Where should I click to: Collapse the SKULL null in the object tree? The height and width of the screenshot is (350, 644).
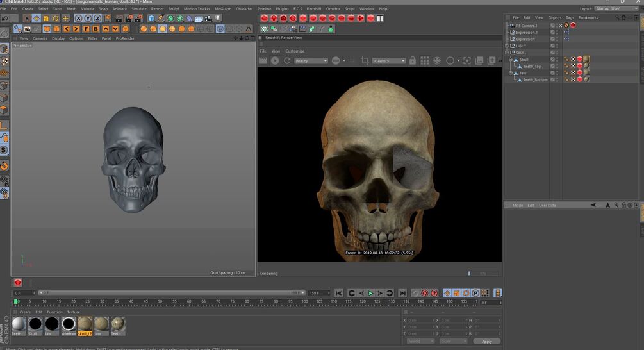[507, 53]
